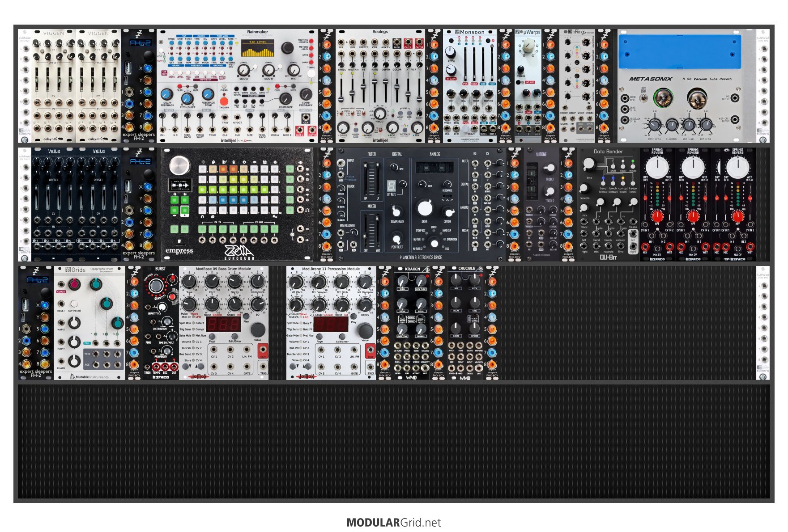Click the Plankton Spice DRIVE white knob

(425, 208)
